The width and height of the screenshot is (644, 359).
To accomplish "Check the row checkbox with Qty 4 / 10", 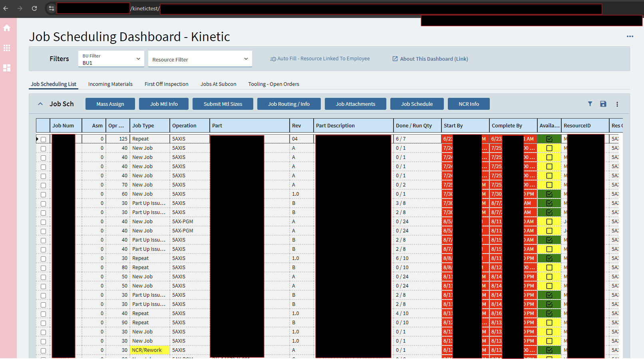I will (44, 314).
